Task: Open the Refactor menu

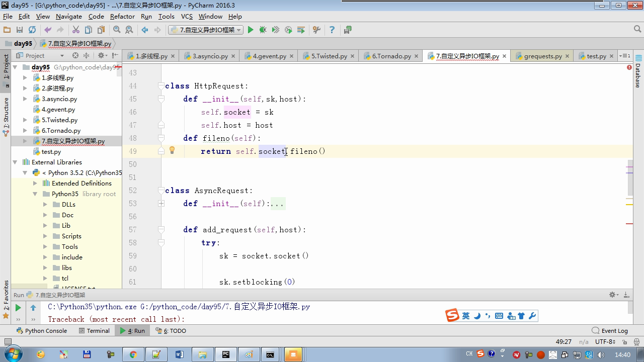Action: click(122, 17)
